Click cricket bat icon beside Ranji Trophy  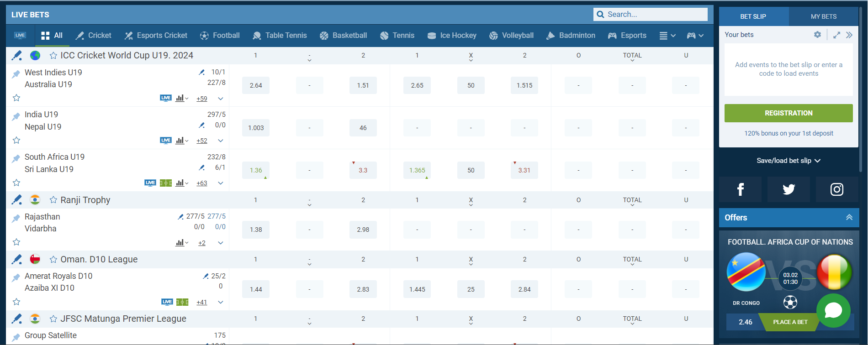click(17, 200)
